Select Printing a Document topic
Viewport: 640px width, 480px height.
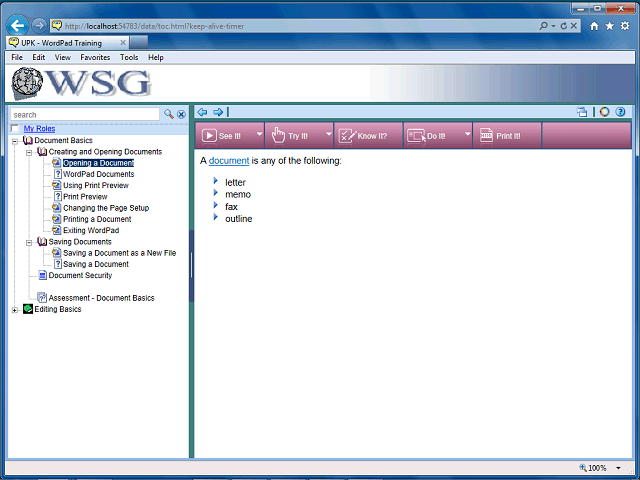click(x=97, y=219)
